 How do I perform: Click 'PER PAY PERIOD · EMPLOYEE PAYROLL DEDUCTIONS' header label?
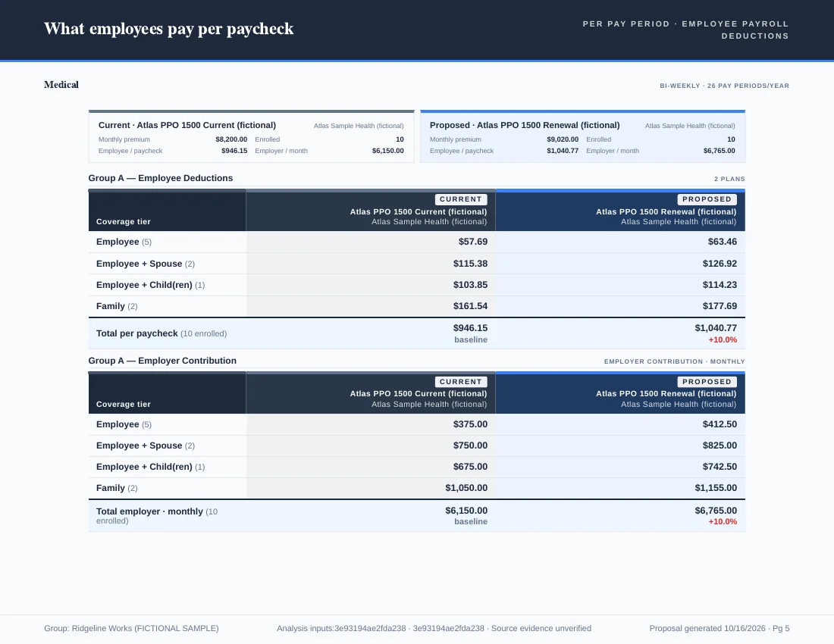[685, 30]
